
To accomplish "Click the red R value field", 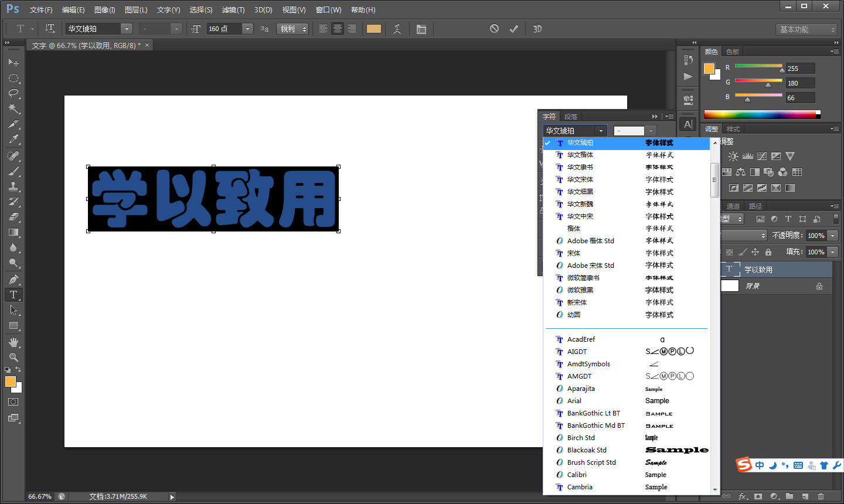I will (800, 69).
